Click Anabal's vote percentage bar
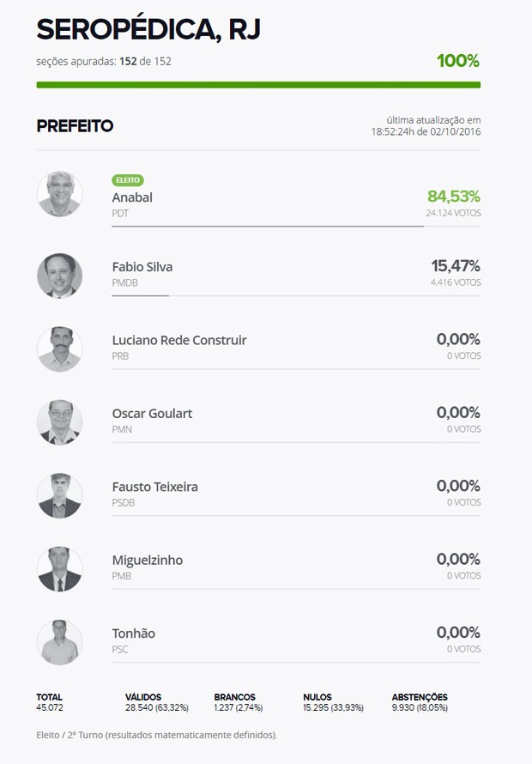The height and width of the screenshot is (764, 532). [268, 227]
